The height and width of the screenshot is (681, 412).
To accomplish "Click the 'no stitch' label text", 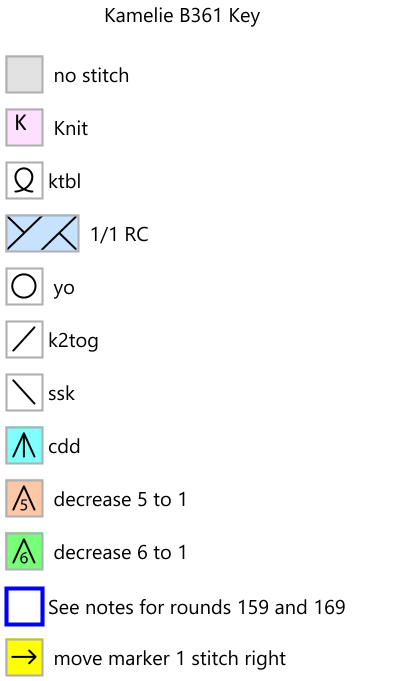I will 91,76.
